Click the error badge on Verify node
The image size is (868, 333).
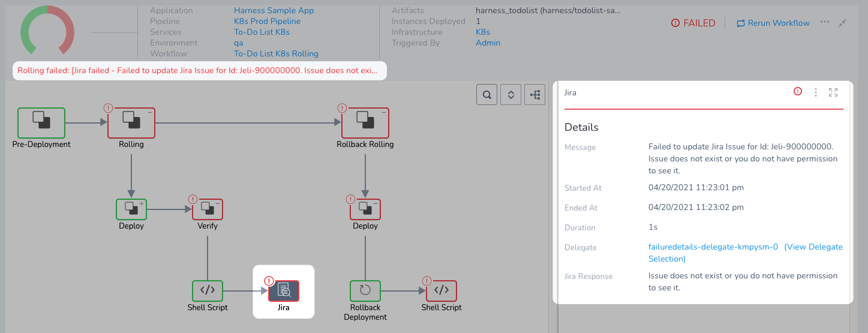click(x=193, y=199)
